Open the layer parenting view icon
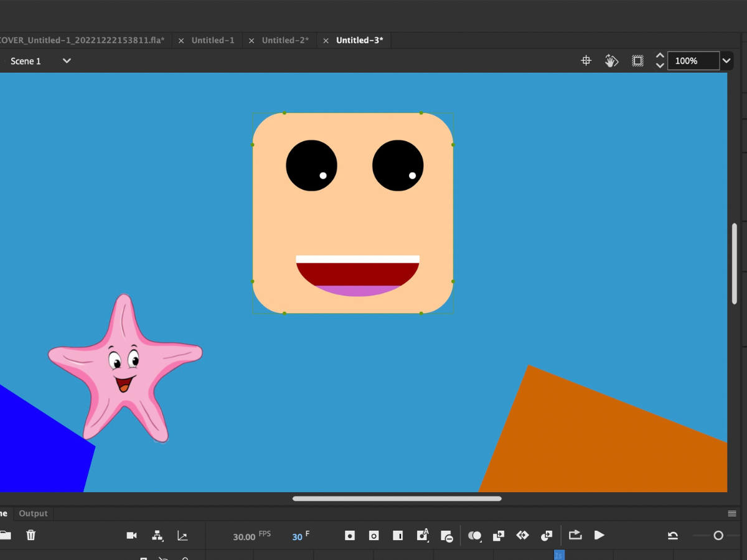747x560 pixels. 157,536
